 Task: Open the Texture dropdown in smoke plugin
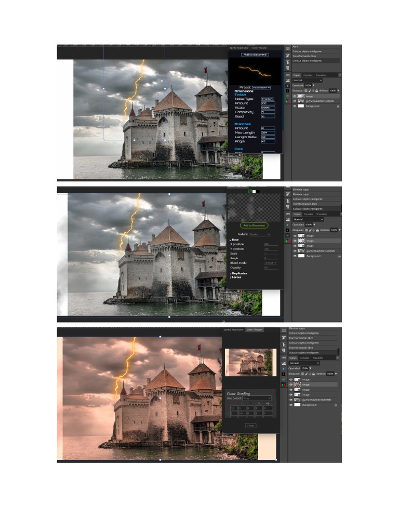point(260,234)
